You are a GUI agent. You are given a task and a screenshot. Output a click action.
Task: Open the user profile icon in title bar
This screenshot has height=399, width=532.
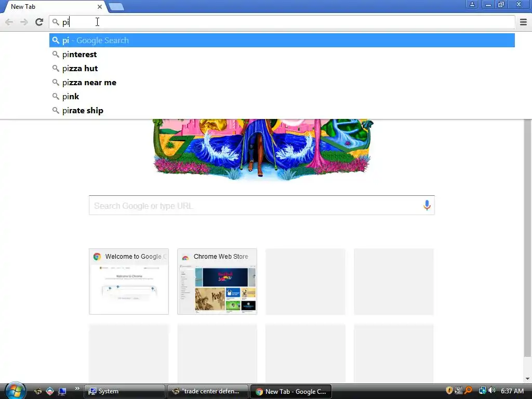click(x=472, y=4)
